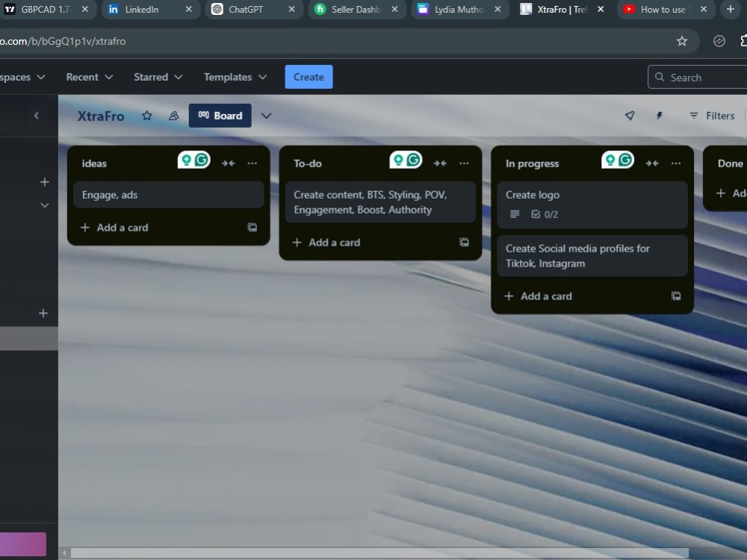Switch to the Lydia Mutho tab
The height and width of the screenshot is (560, 747).
(x=459, y=9)
